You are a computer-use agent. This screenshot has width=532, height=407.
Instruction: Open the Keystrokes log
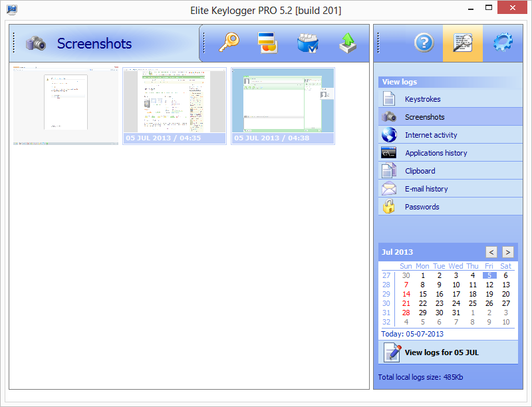(x=422, y=99)
